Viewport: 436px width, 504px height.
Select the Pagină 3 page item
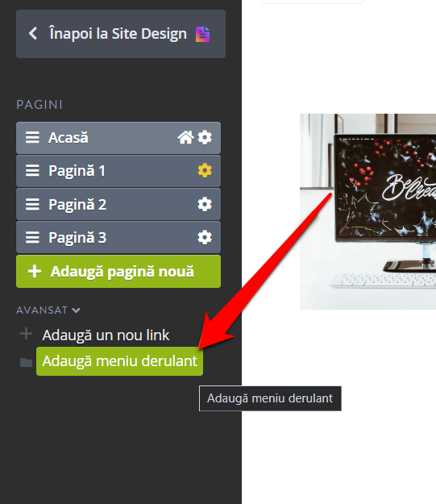[x=118, y=238]
